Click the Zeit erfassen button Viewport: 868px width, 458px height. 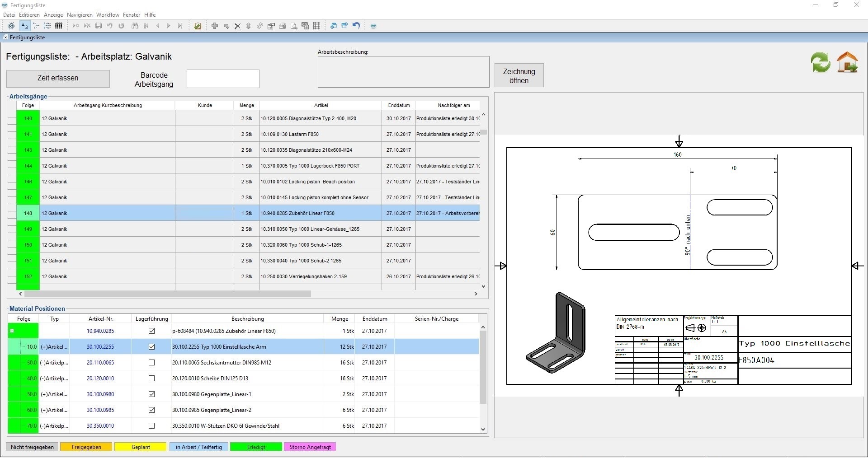click(58, 78)
